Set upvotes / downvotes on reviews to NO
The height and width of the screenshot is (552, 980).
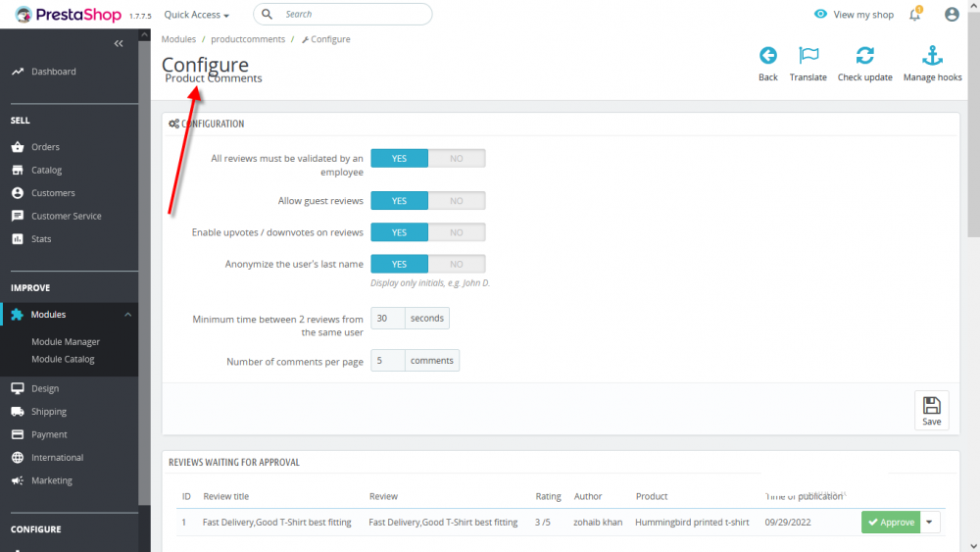457,232
